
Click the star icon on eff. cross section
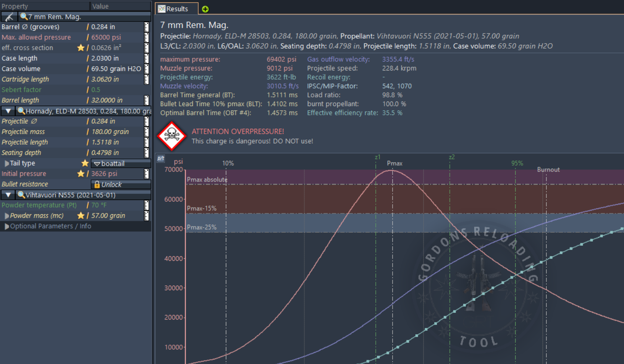81,48
